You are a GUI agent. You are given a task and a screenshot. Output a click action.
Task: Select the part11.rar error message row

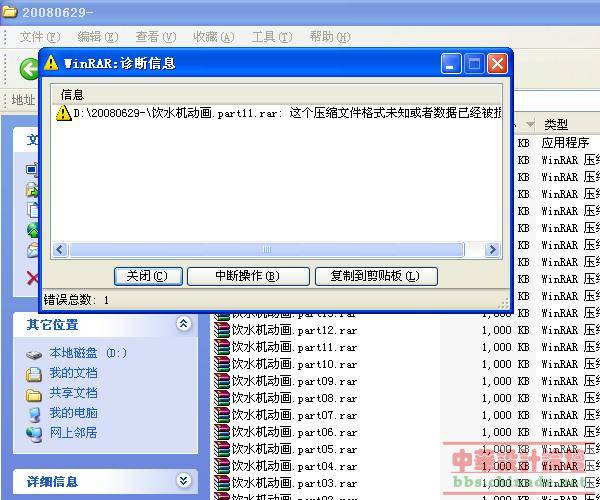278,113
